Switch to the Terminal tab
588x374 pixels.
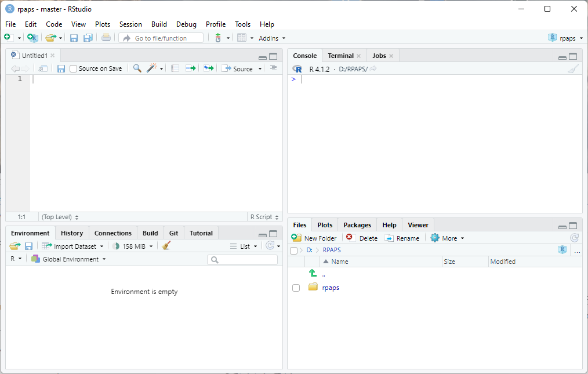340,56
